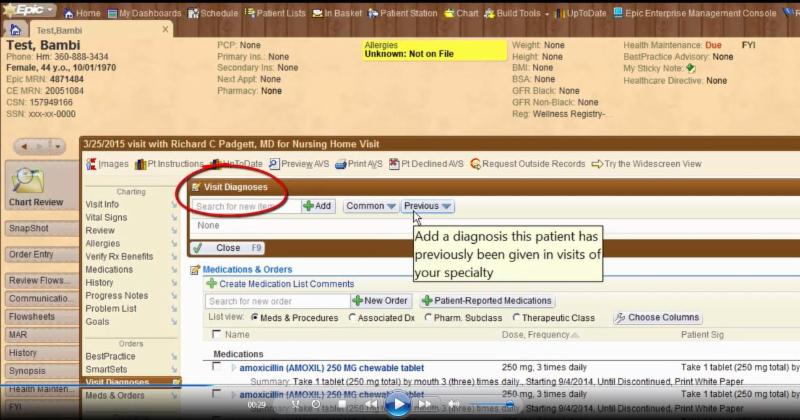The image size is (800, 420).
Task: Go to Problem List section
Action: (x=111, y=309)
